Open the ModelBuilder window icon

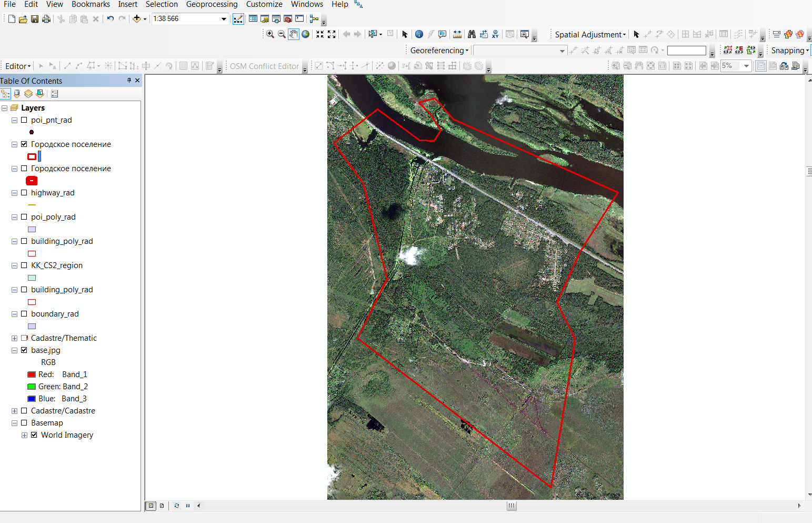click(x=314, y=19)
